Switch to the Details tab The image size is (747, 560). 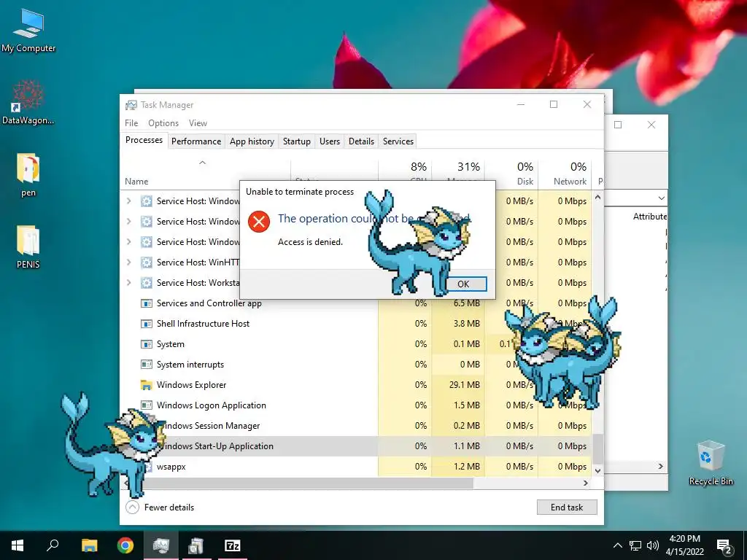click(361, 141)
